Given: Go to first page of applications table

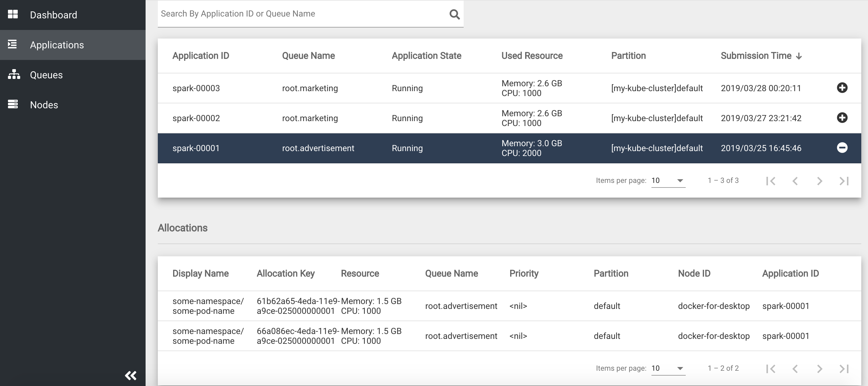Looking at the screenshot, I should 771,181.
